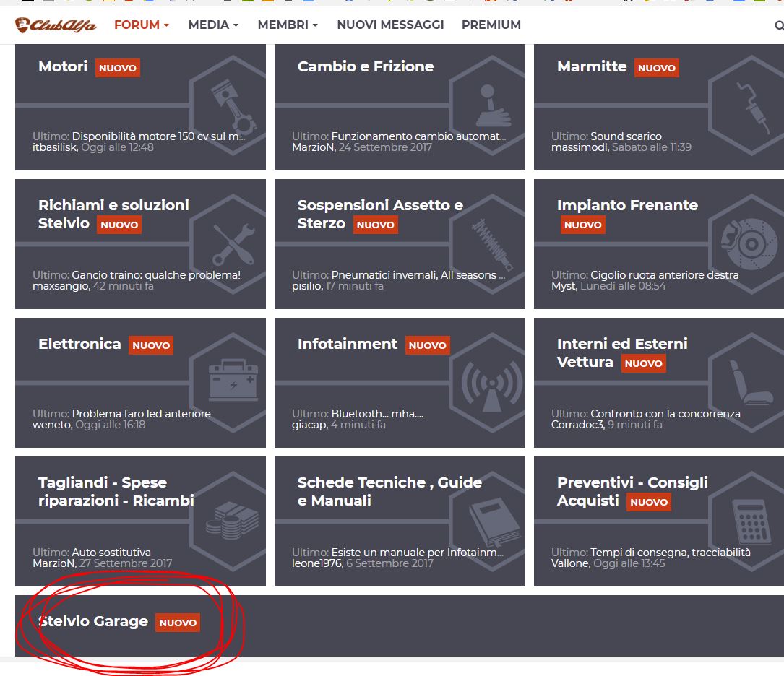The image size is (784, 676).
Task: Click the piston icon in Motori card
Action: tap(233, 108)
